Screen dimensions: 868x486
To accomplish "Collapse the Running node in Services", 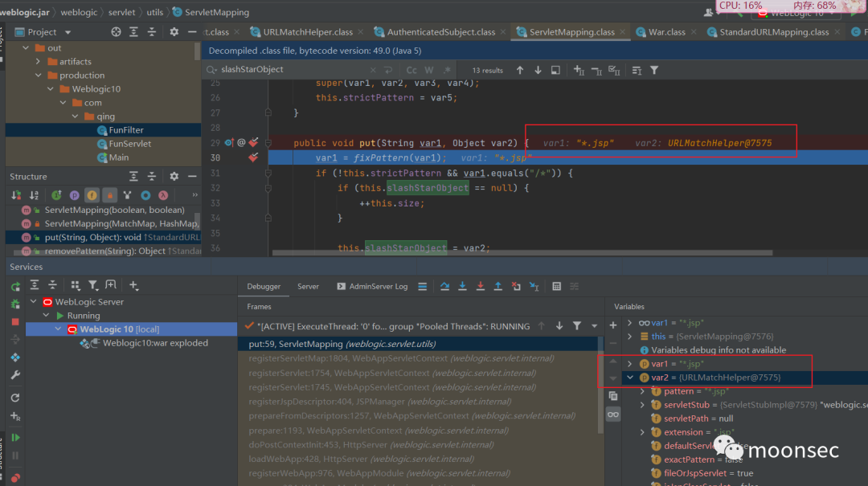I will pos(46,316).
